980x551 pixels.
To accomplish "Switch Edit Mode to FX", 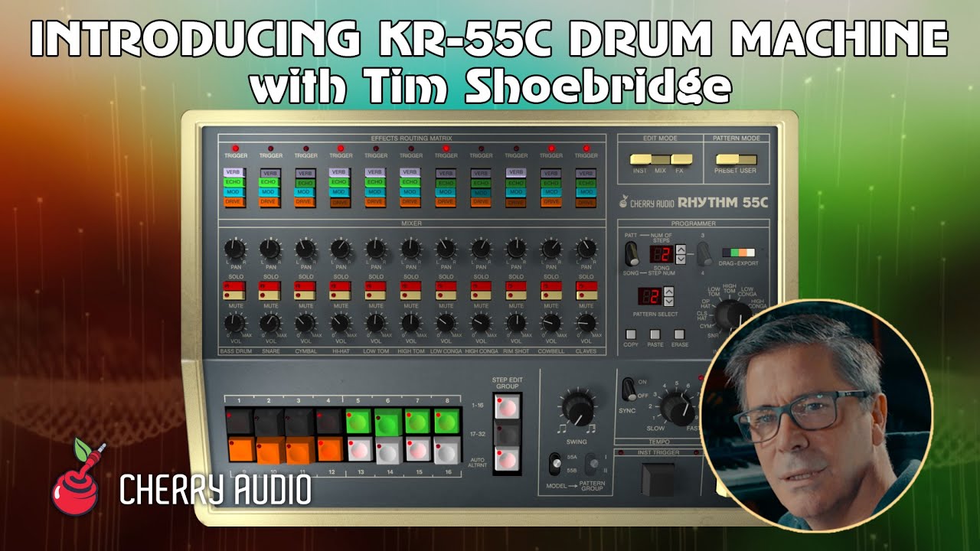I will [681, 159].
